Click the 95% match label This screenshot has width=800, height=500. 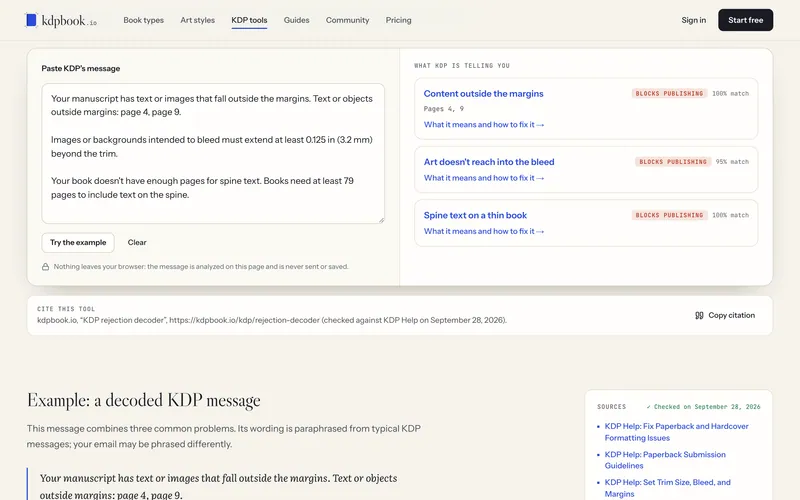pos(732,162)
